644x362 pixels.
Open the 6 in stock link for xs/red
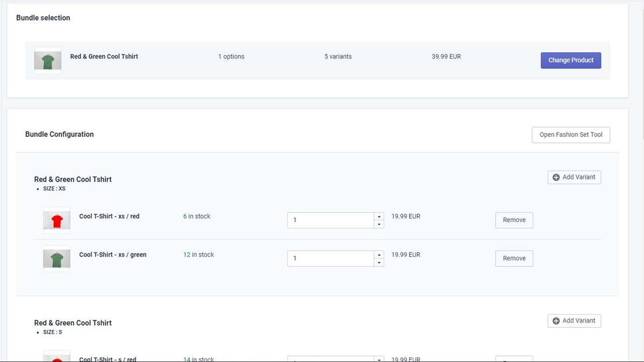pyautogui.click(x=196, y=216)
